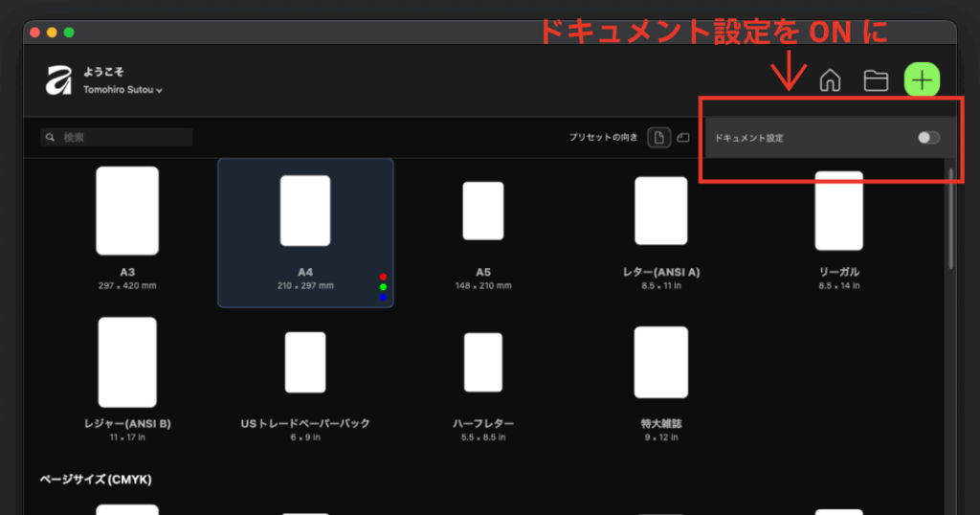Screen dimensions: 980x515
Task: Pick the レター(ANSI A) preset
Action: pos(660,211)
